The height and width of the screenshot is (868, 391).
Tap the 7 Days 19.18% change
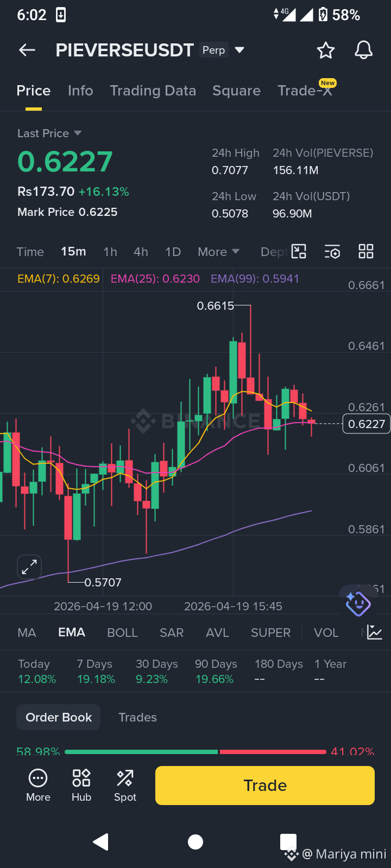point(96,672)
